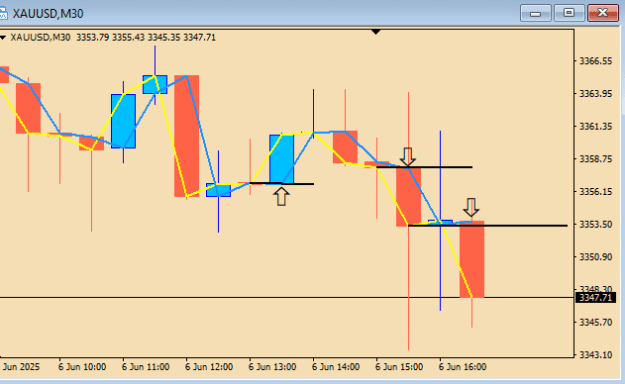Click the chart shift triangle marker at top
This screenshot has height=384, width=625.
pos(375,32)
